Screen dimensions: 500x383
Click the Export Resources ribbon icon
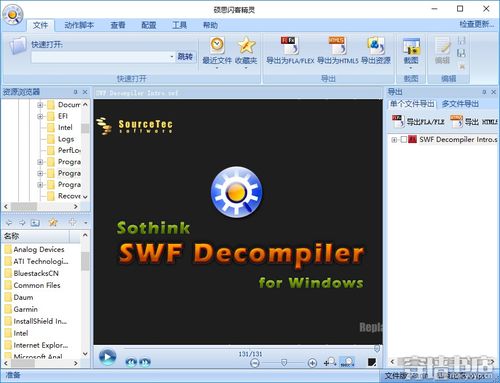click(x=376, y=46)
